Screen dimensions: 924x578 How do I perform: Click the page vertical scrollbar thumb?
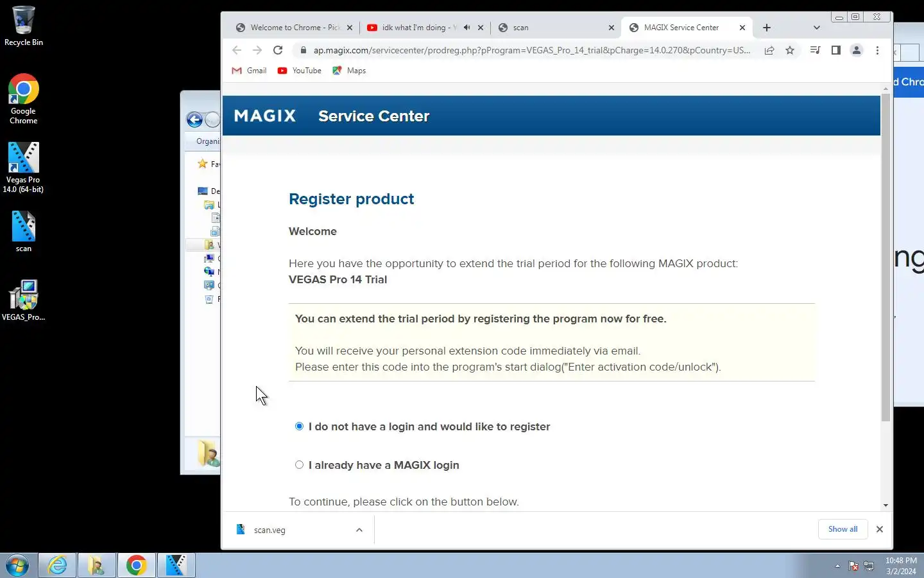[x=886, y=258]
